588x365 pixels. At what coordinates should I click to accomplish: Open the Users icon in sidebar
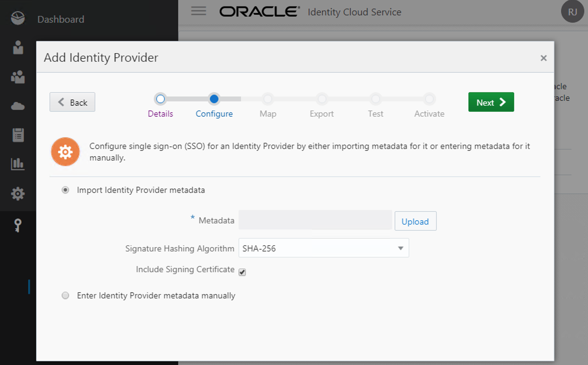tap(18, 47)
